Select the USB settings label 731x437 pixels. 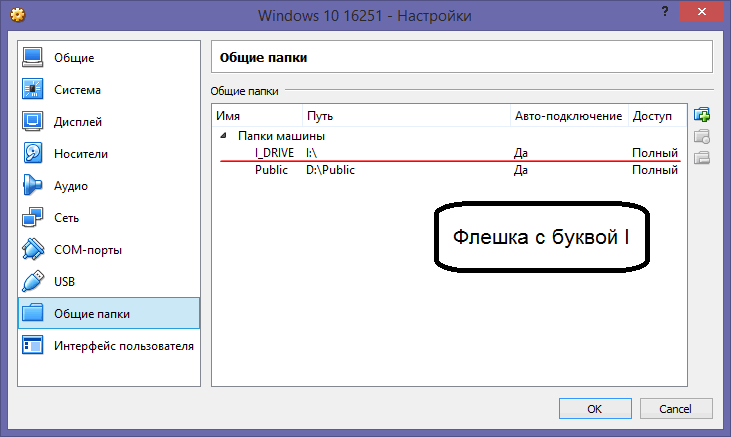click(x=64, y=282)
